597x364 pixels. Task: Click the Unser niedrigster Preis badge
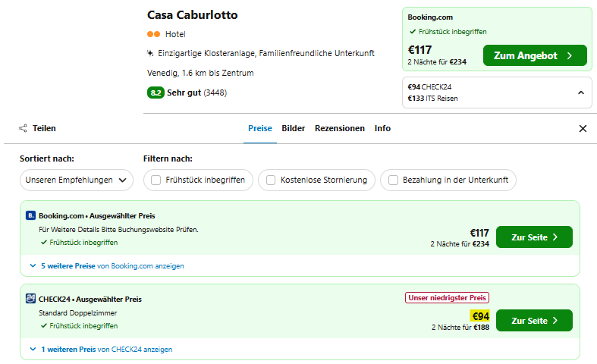pos(447,298)
